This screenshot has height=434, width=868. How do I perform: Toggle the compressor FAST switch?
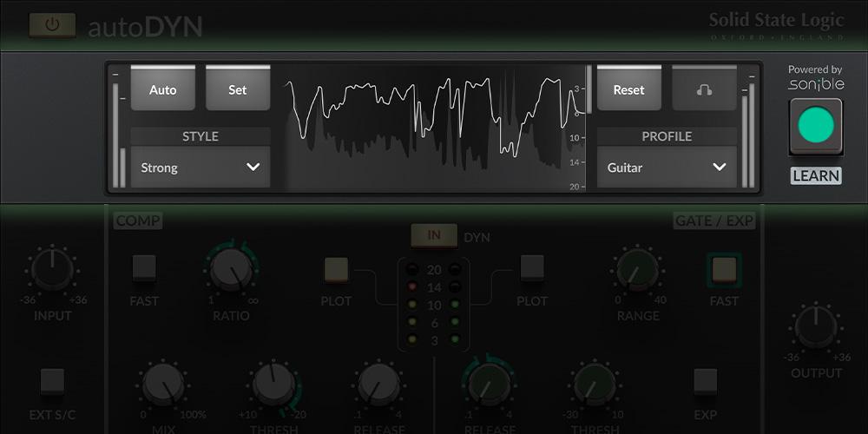pos(144,268)
